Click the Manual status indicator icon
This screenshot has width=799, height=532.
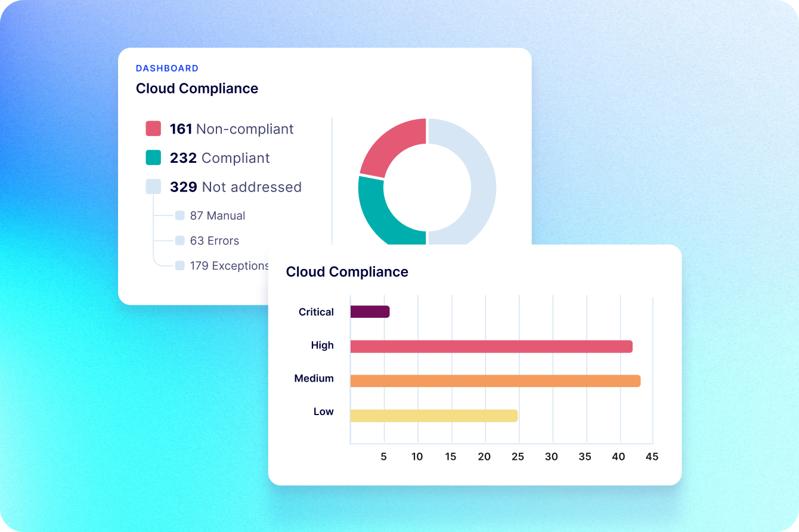[x=181, y=215]
